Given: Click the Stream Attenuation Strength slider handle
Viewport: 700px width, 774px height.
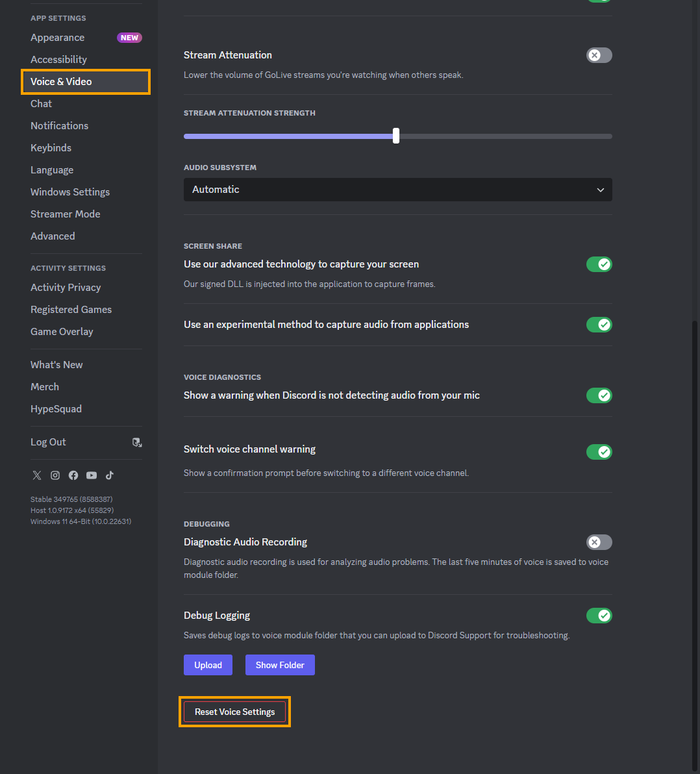Looking at the screenshot, I should (x=396, y=136).
